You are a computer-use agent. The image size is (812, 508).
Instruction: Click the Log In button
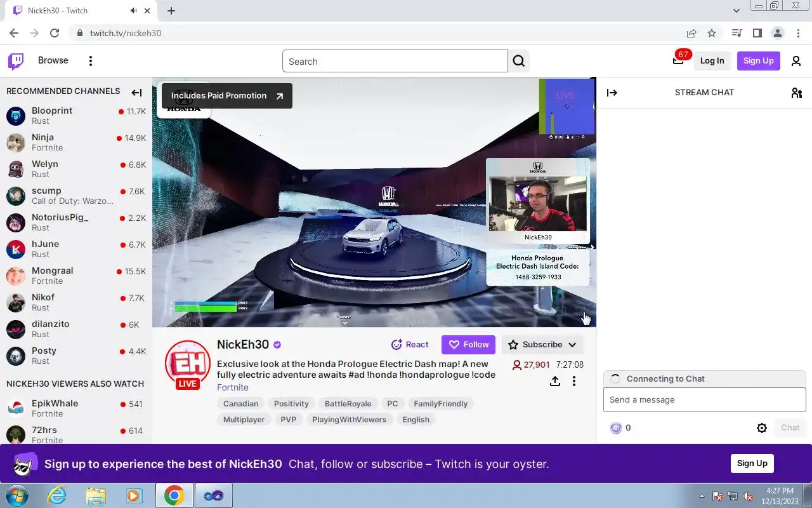point(712,61)
